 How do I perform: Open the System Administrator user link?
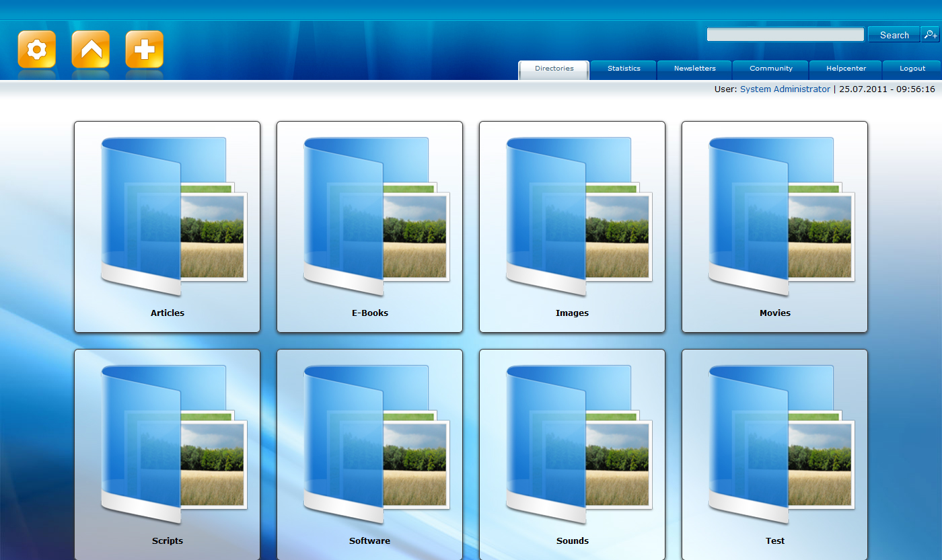tap(785, 89)
